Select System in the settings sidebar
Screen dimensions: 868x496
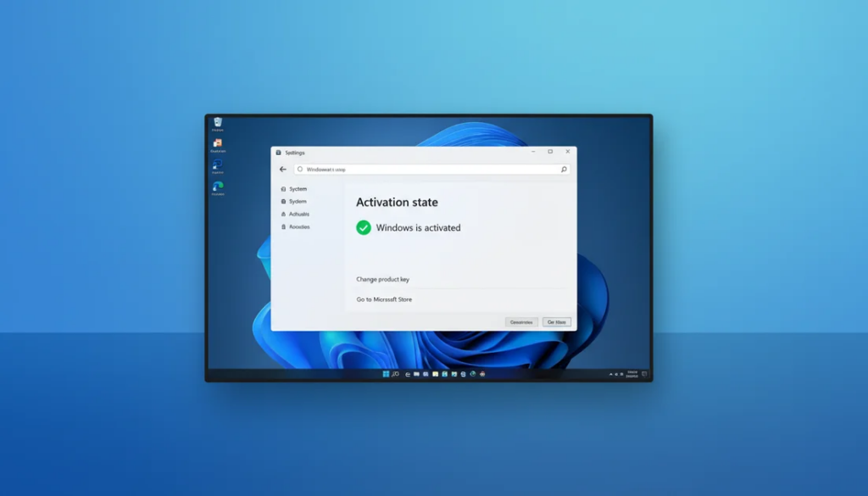pyautogui.click(x=296, y=202)
